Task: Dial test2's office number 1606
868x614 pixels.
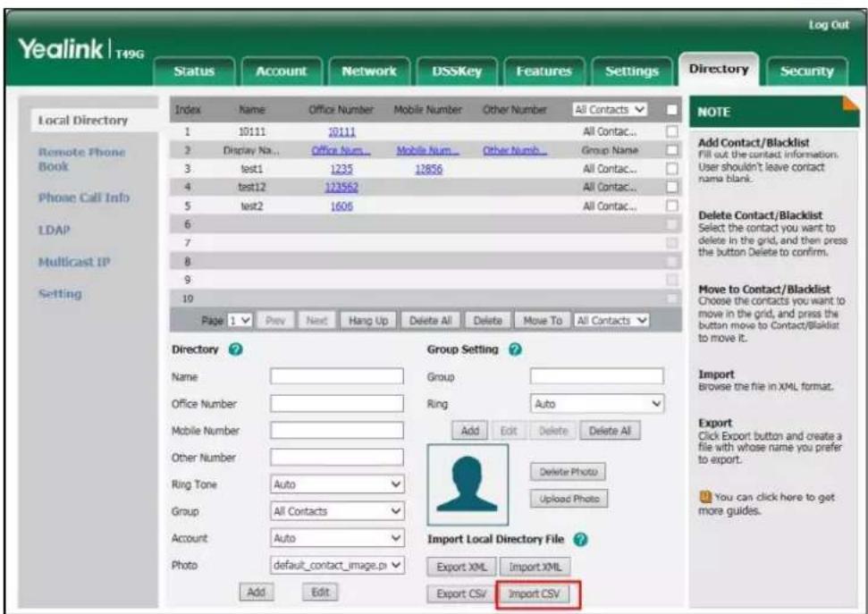Action: (341, 206)
